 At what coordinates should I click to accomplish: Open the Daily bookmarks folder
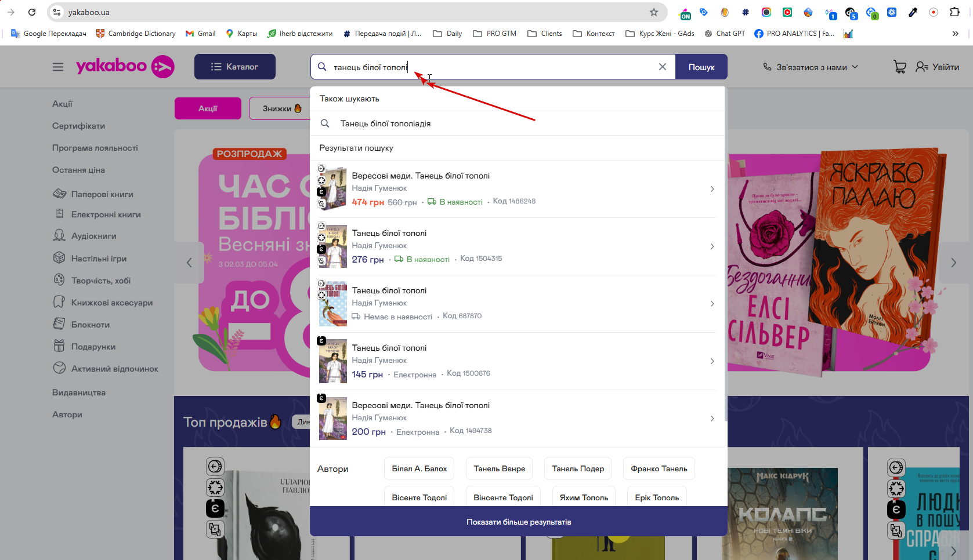447,34
